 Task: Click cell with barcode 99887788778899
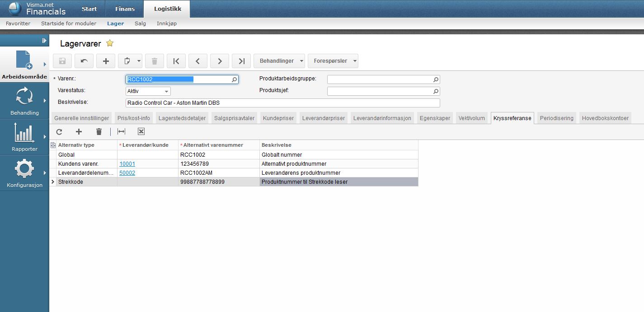pyautogui.click(x=219, y=182)
